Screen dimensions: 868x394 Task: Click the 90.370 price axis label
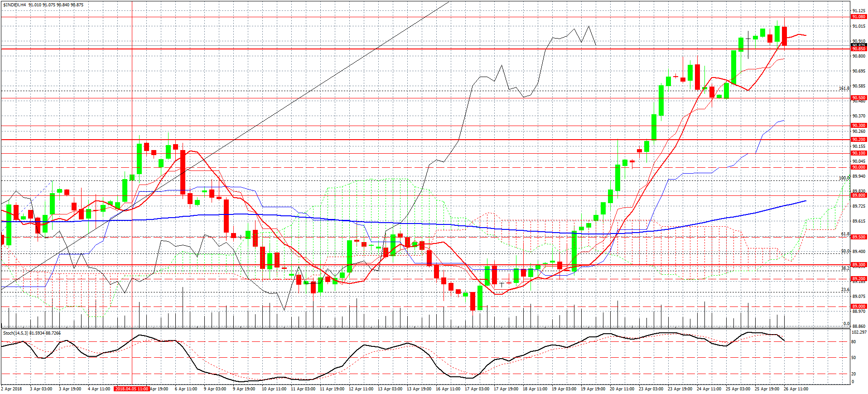pos(859,116)
